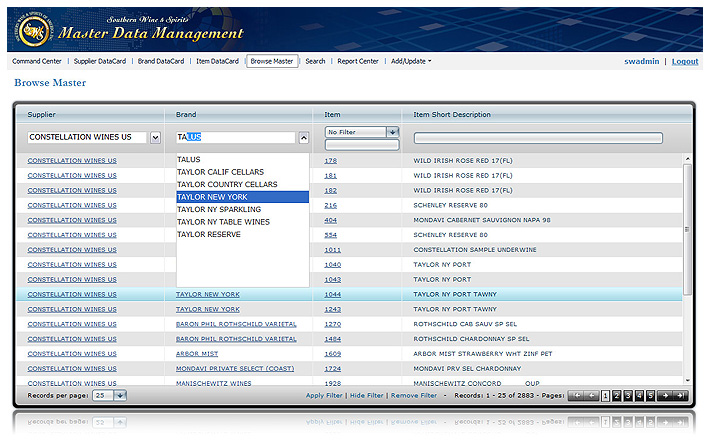Click the swadmin user name
The image size is (710, 441).
[642, 61]
